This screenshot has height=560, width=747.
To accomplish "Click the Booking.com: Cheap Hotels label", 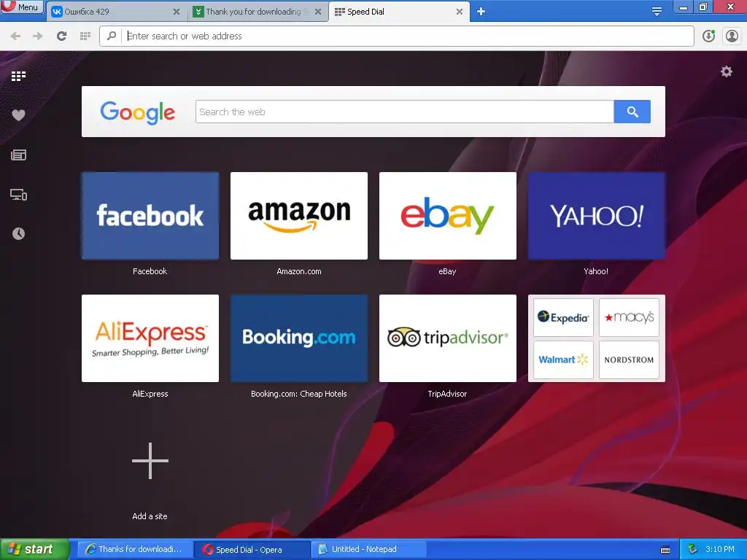I will tap(298, 394).
